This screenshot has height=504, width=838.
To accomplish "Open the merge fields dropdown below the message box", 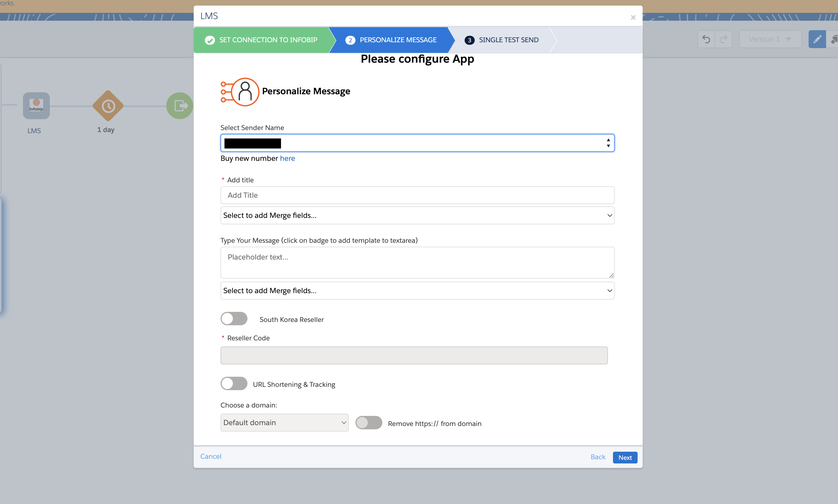I will [417, 290].
